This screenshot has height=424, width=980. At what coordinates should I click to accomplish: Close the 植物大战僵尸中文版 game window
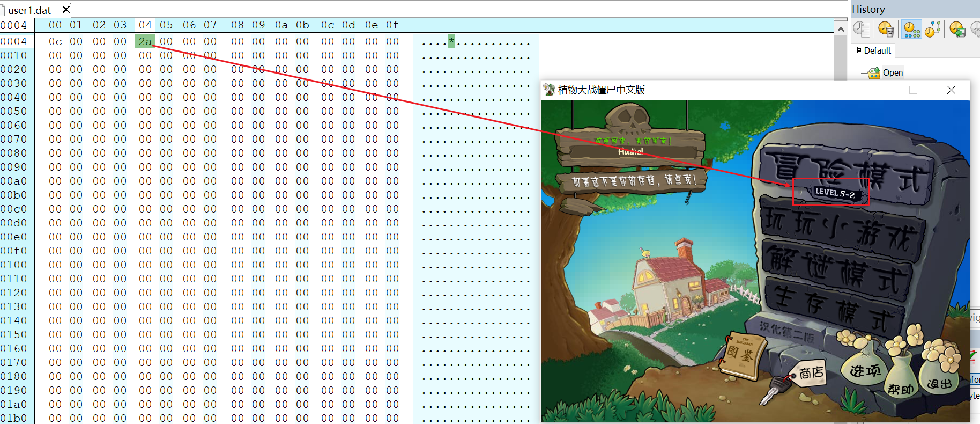pyautogui.click(x=951, y=90)
